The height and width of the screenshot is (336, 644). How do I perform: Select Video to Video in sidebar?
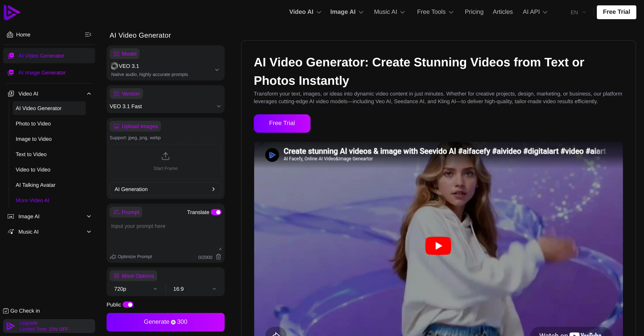click(x=33, y=170)
